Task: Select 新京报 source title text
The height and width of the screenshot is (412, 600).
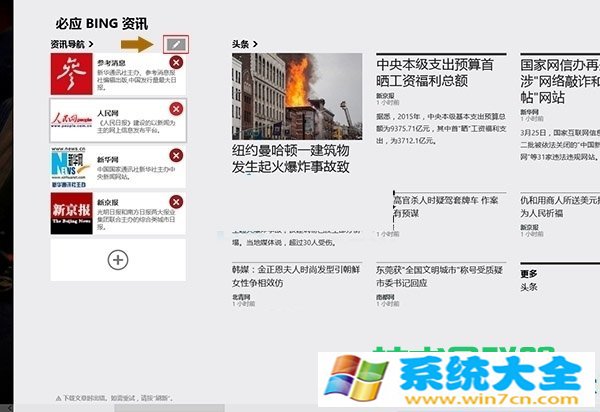Action: tap(108, 203)
